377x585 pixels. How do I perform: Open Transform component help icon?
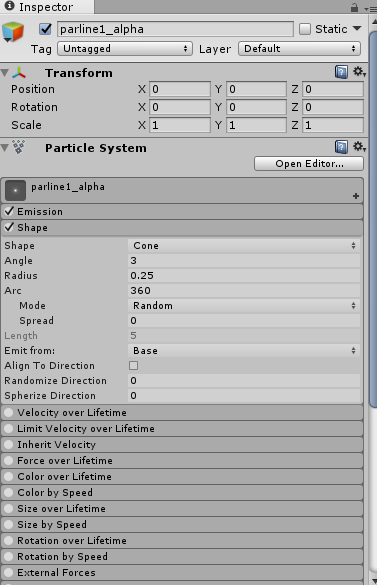coord(341,72)
